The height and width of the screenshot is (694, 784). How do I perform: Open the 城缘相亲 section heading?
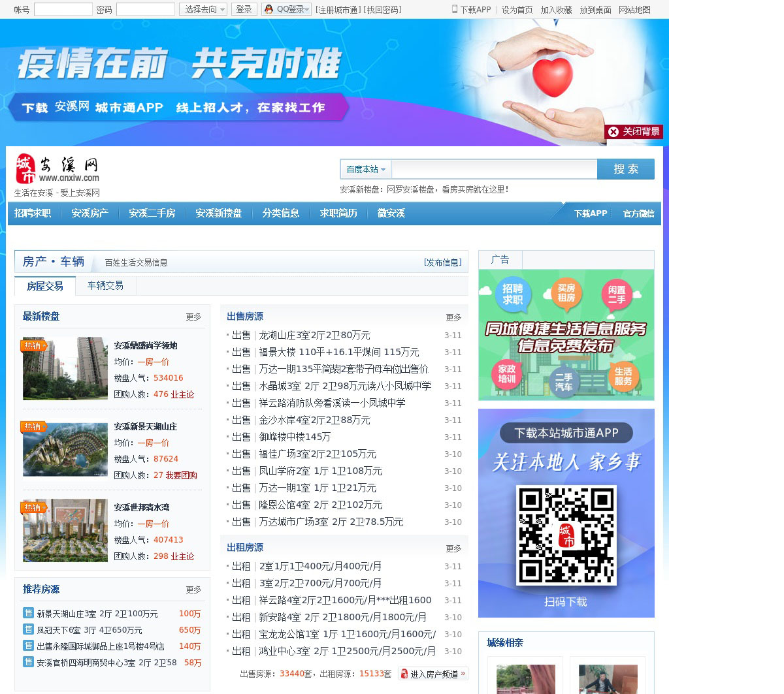tap(505, 642)
